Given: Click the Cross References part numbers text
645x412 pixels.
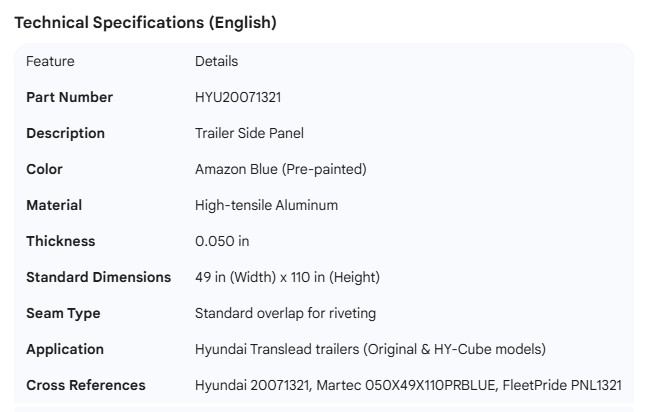Looking at the screenshot, I should click(407, 385).
